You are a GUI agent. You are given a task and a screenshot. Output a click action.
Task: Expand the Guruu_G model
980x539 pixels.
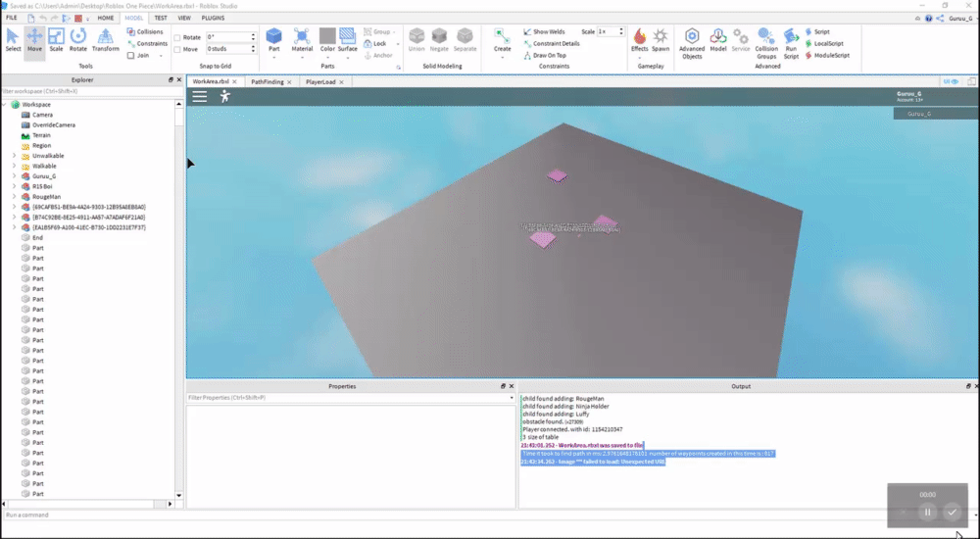tap(15, 176)
